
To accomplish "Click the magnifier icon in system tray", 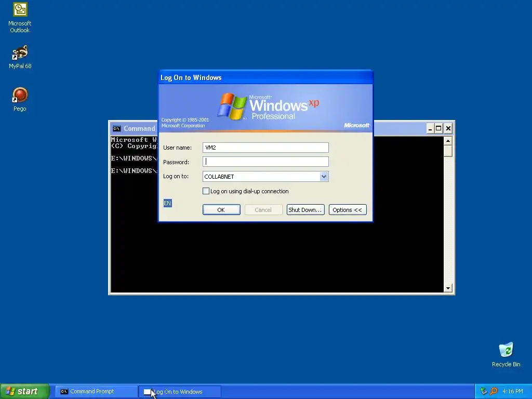I will (x=494, y=391).
